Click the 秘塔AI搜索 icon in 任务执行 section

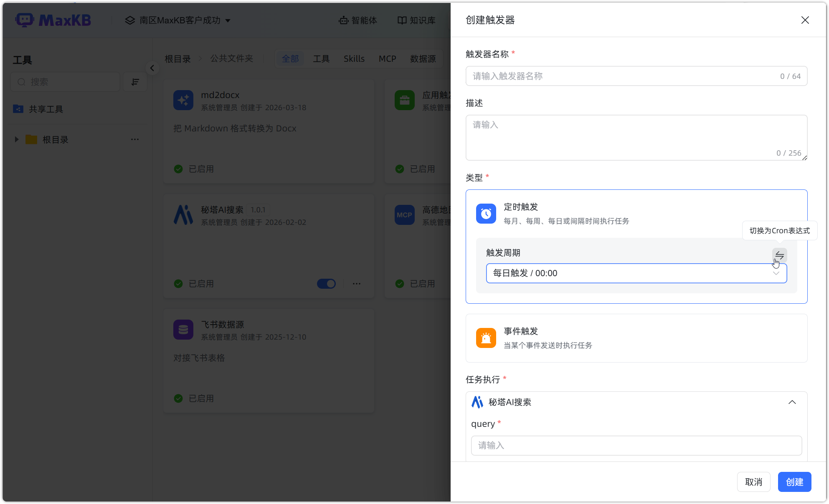(x=477, y=402)
